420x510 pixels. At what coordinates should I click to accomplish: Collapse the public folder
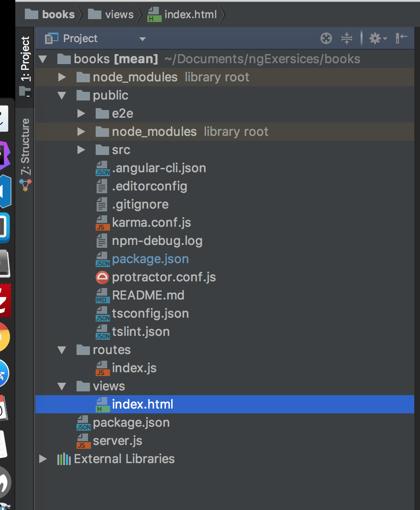[61, 95]
